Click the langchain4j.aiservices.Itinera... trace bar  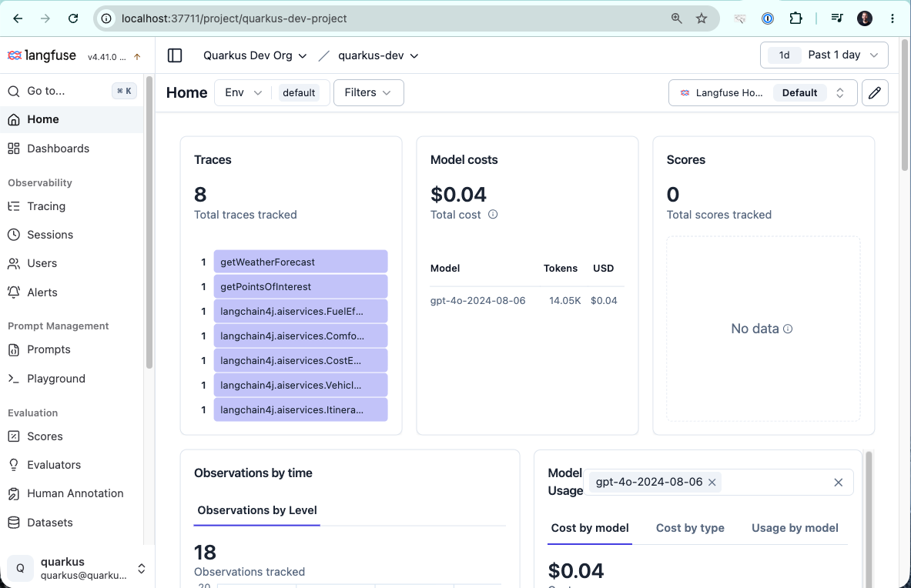(300, 409)
